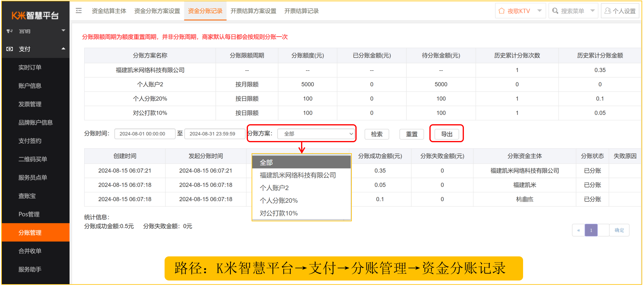Click the 0.35 success amount cell
The image size is (644, 286).
point(380,171)
